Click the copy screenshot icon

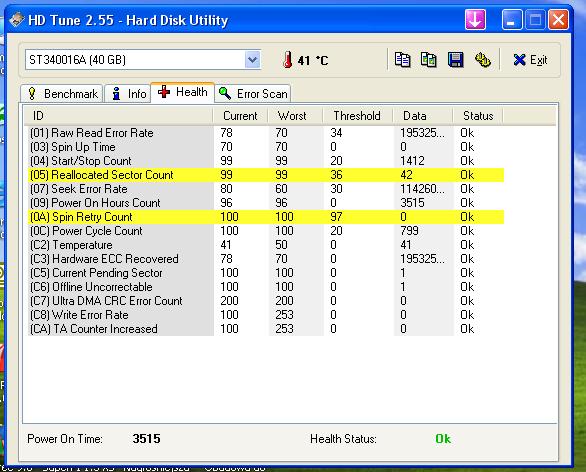pos(429,60)
